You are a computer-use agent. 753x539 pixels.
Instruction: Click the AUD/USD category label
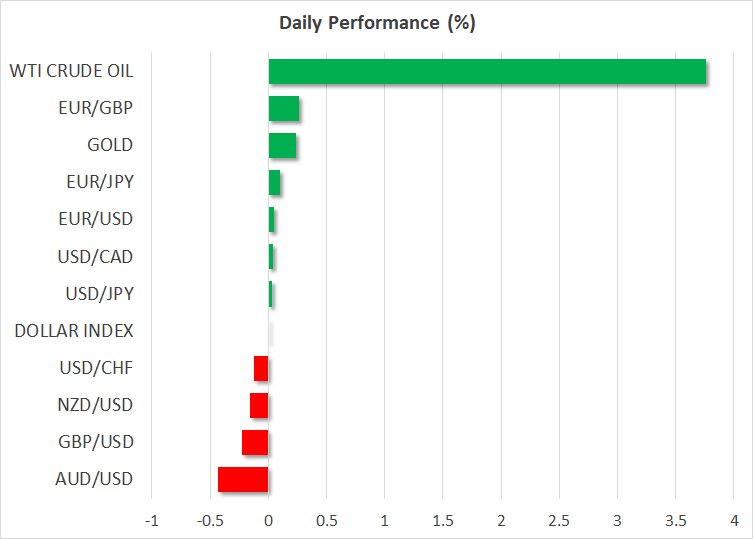96,479
